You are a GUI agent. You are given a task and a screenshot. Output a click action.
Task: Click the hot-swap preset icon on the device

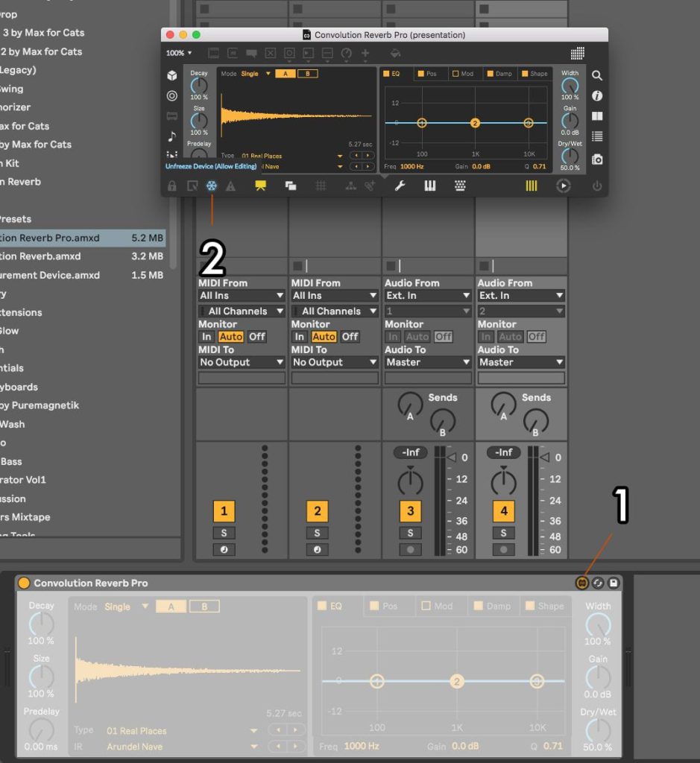[x=596, y=583]
